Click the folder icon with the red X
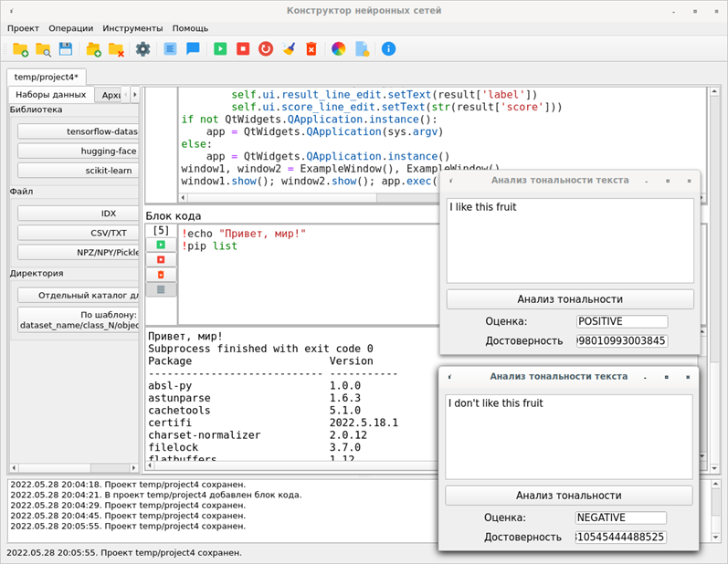Viewport: 728px width, 564px height. [x=116, y=49]
